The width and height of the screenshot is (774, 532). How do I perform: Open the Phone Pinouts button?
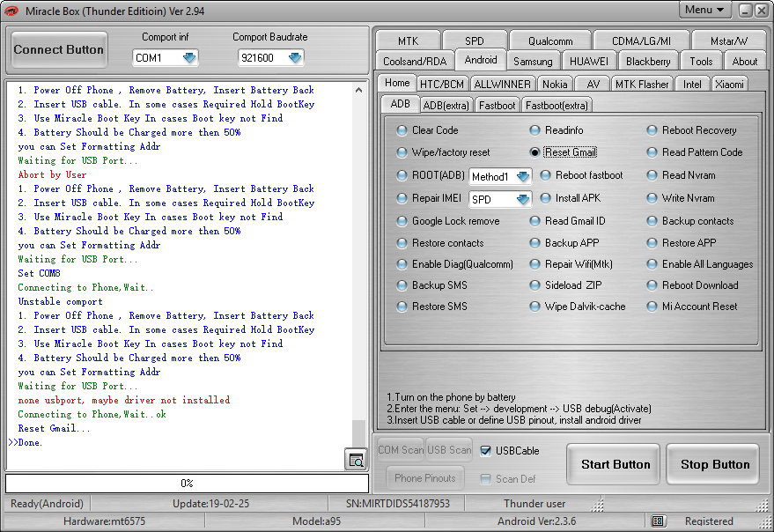[425, 478]
